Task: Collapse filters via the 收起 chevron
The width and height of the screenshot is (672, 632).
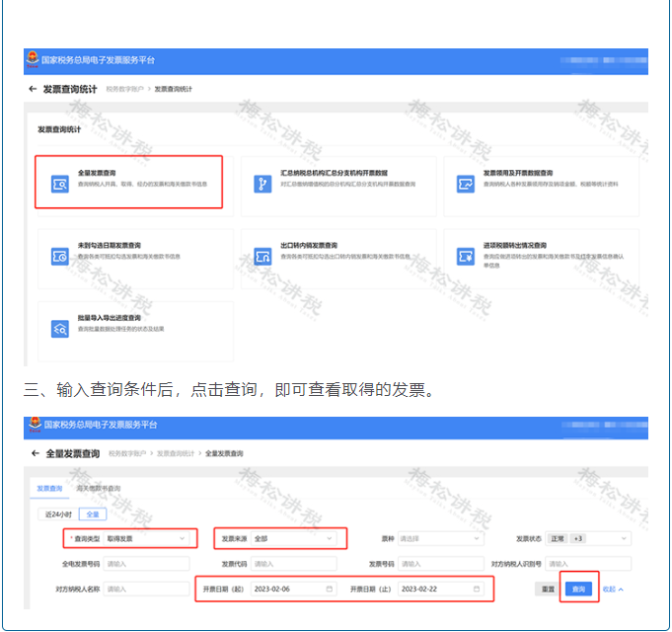Action: tap(613, 590)
